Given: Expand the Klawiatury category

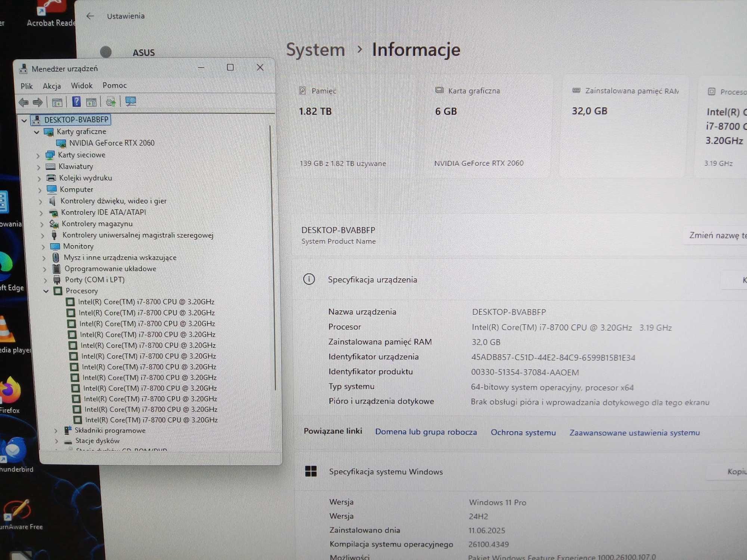Looking at the screenshot, I should coord(38,167).
